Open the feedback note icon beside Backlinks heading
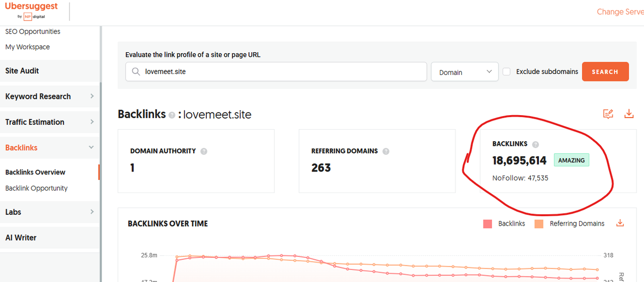This screenshot has height=282, width=644. pyautogui.click(x=608, y=114)
